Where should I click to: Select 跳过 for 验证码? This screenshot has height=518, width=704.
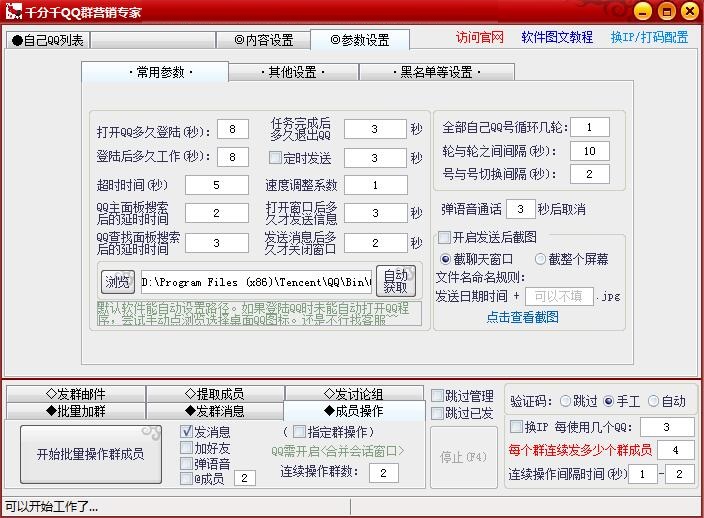(566, 401)
